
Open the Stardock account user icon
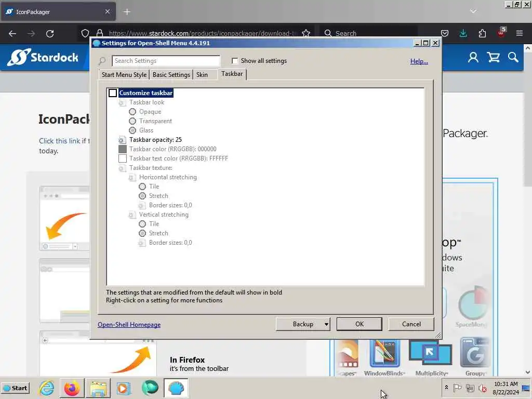click(x=473, y=57)
